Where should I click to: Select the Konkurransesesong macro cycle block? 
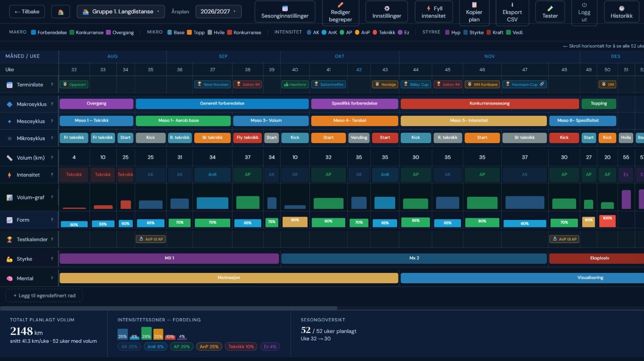click(x=490, y=104)
